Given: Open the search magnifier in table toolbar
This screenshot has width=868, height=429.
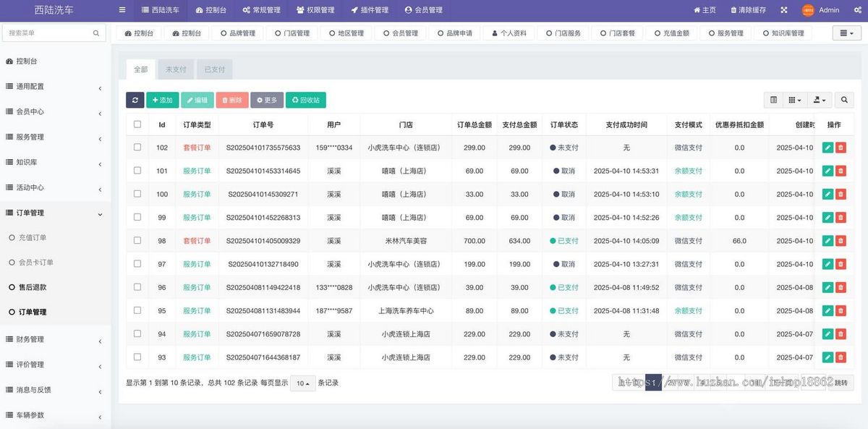Looking at the screenshot, I should 843,99.
